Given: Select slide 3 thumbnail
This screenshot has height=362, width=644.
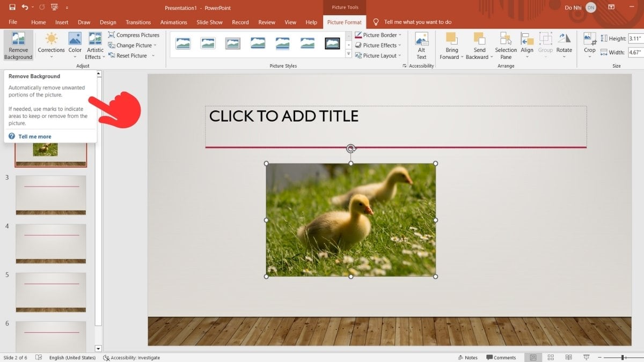Looking at the screenshot, I should pyautogui.click(x=50, y=195).
